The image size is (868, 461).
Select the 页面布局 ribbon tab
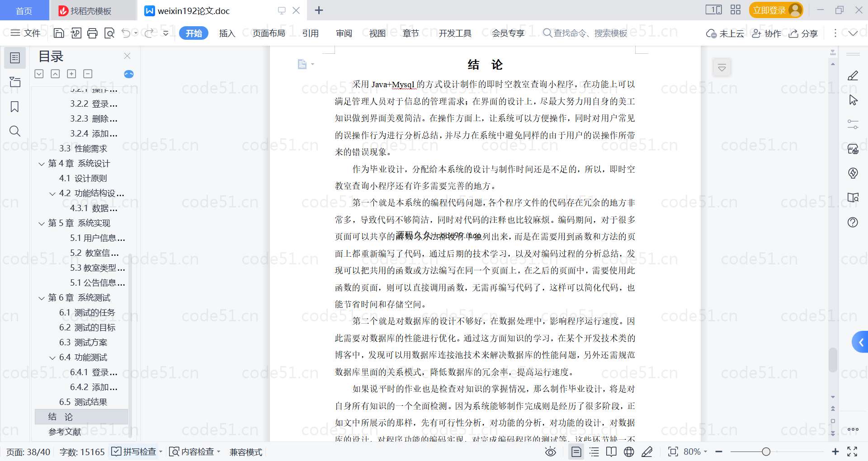(x=269, y=33)
